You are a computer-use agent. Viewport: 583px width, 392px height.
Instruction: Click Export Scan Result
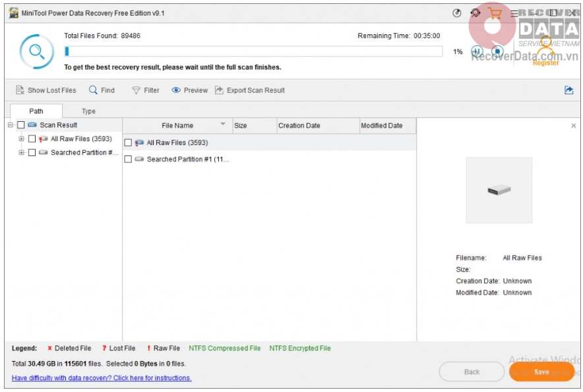250,90
